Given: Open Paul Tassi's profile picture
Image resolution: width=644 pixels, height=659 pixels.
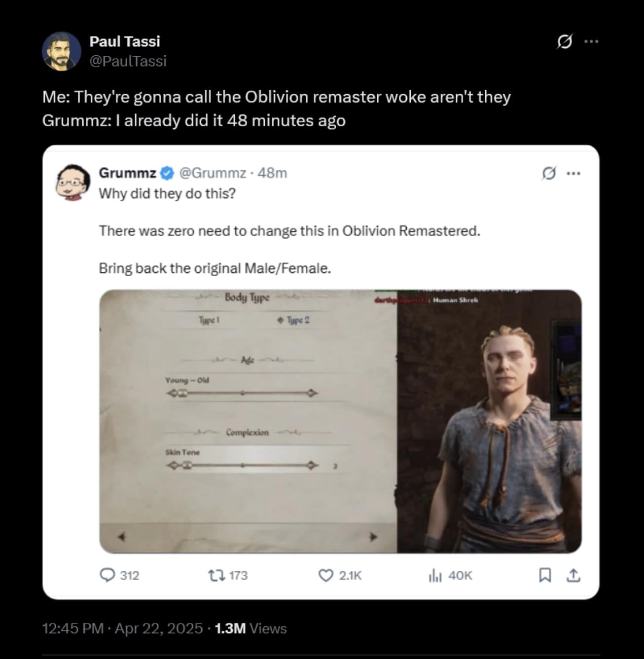Looking at the screenshot, I should (x=61, y=51).
